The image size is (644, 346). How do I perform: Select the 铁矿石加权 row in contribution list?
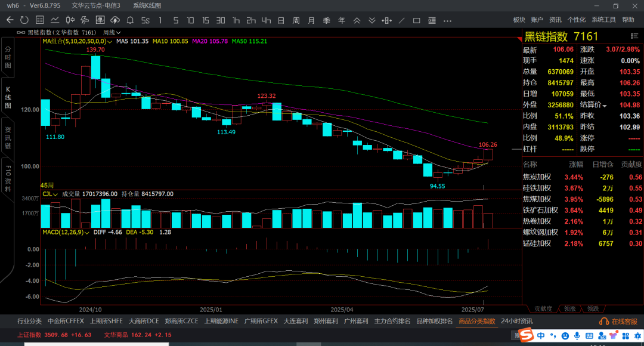[x=582, y=211]
